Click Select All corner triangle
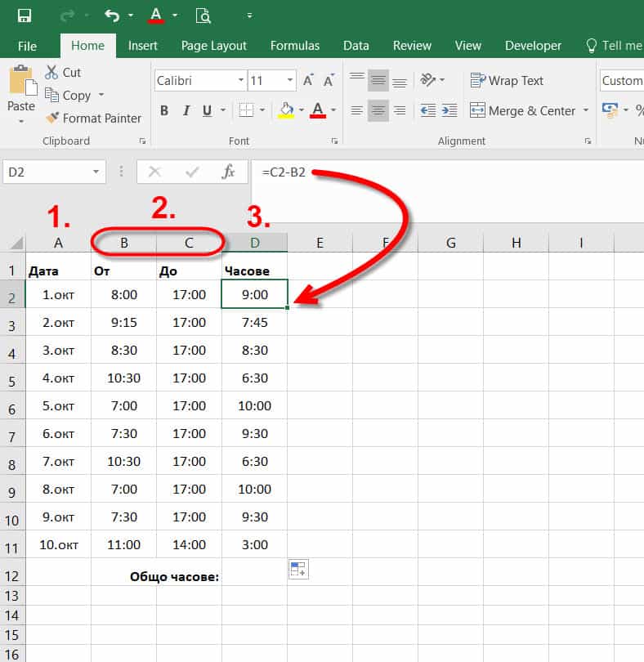 pyautogui.click(x=16, y=244)
